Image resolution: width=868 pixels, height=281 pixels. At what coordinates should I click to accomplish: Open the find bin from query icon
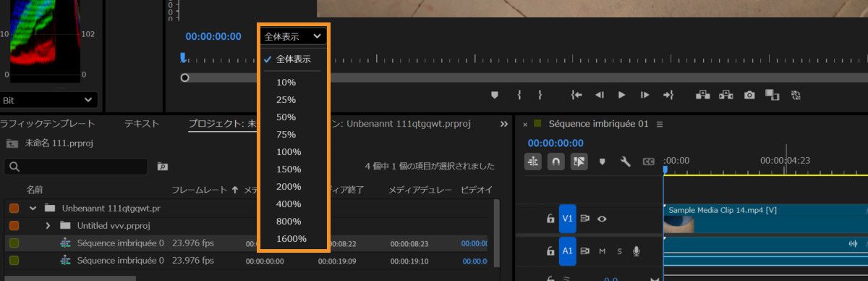tap(163, 167)
